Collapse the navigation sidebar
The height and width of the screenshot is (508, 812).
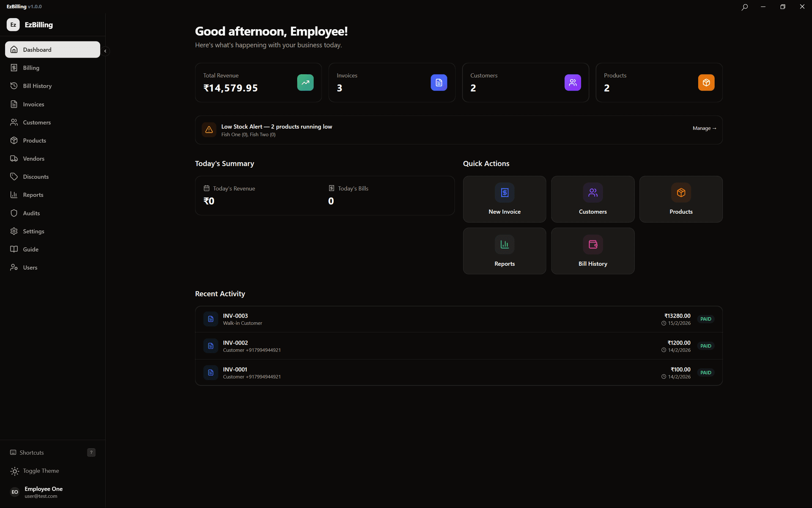pos(105,51)
